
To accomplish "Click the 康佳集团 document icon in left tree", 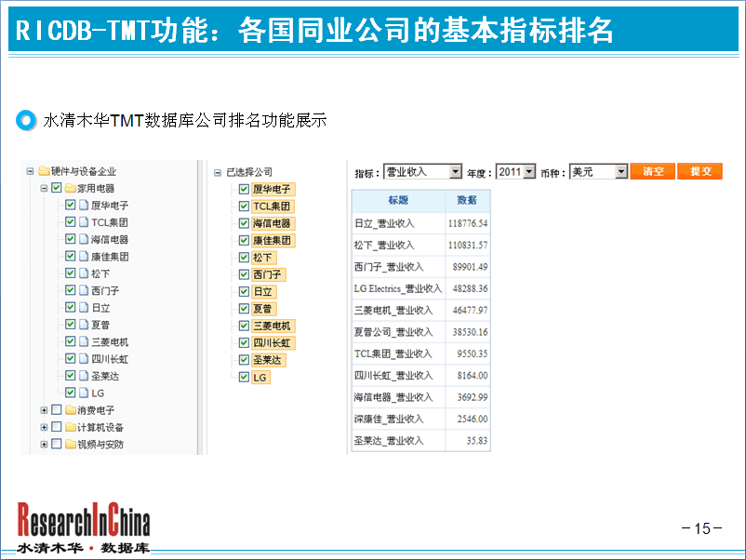I will point(84,257).
